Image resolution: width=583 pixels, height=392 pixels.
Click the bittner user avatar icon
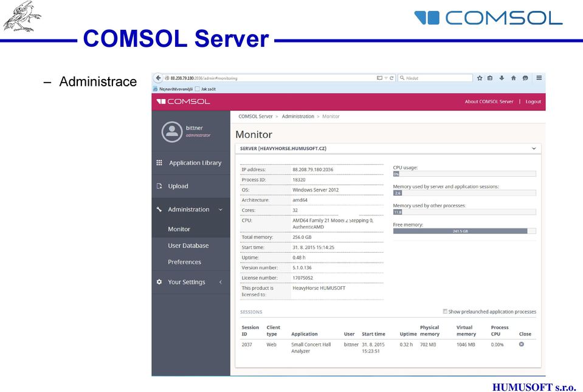click(172, 131)
